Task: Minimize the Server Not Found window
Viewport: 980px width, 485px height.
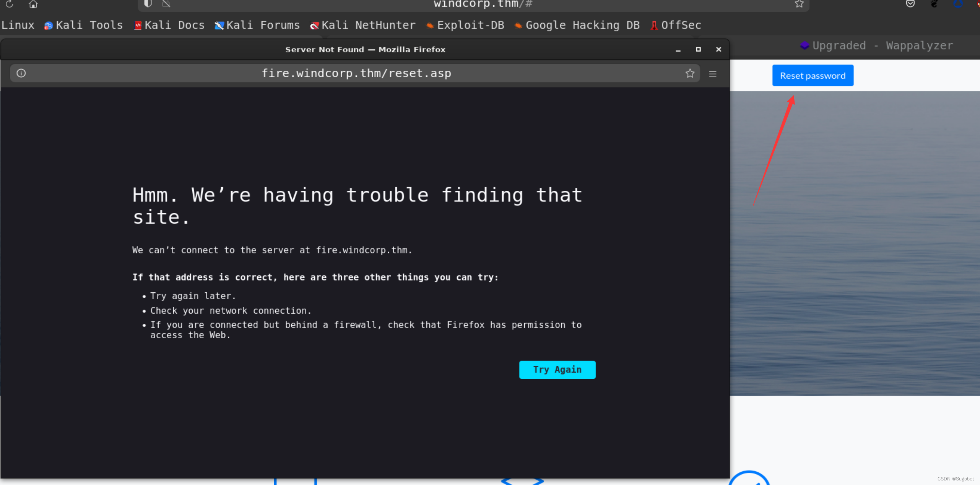Action: click(678, 50)
